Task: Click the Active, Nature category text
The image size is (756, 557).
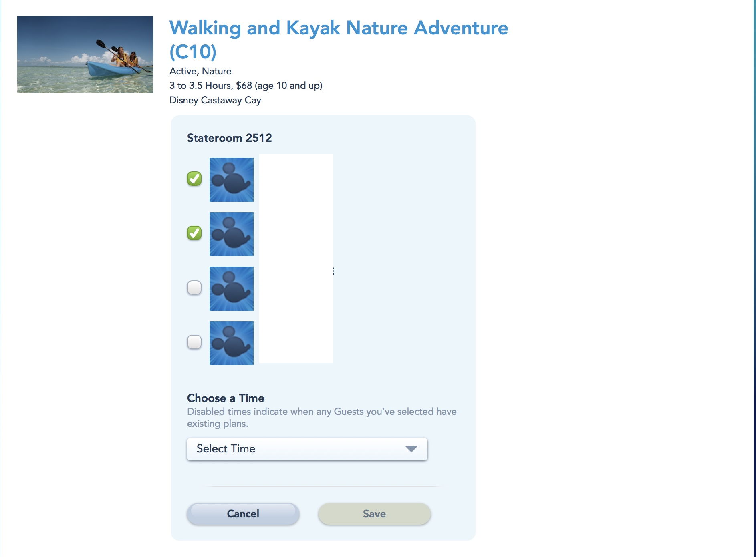Action: point(200,71)
